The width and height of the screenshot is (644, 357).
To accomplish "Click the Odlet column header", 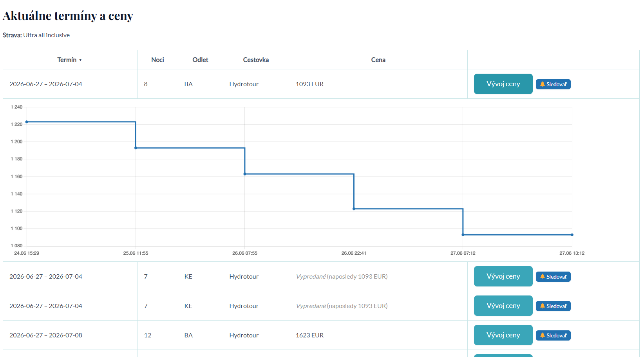I will (200, 60).
